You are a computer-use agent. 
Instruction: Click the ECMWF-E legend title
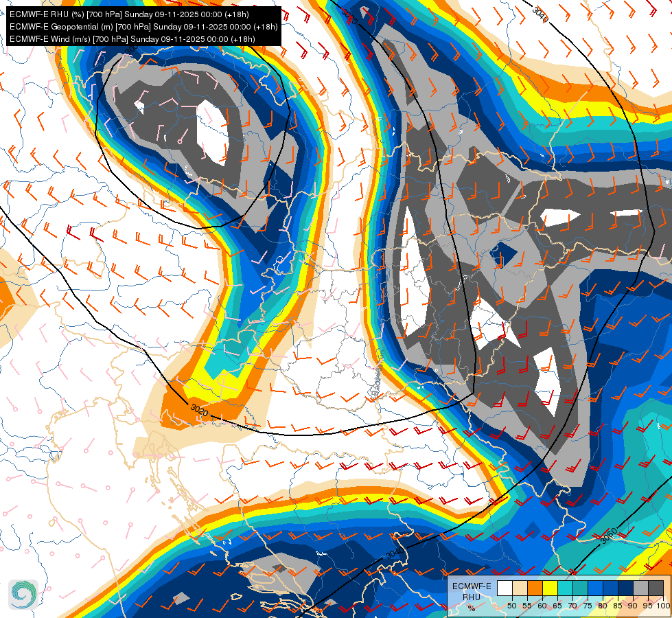point(472,586)
